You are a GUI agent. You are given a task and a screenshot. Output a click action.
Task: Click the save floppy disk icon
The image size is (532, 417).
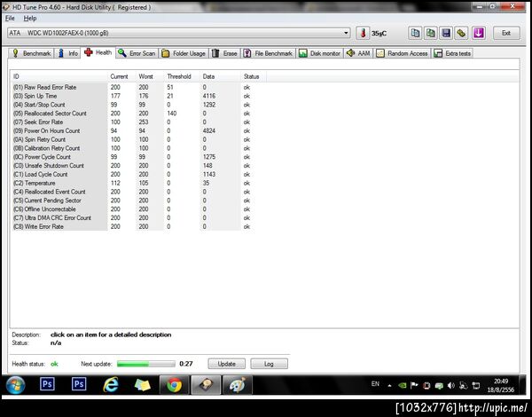(x=446, y=33)
